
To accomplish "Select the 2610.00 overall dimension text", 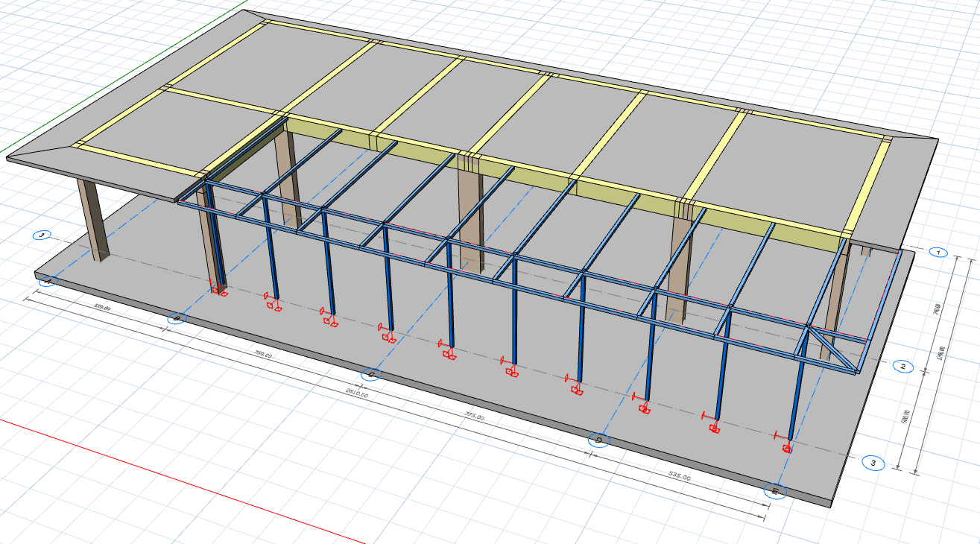I will click(357, 393).
